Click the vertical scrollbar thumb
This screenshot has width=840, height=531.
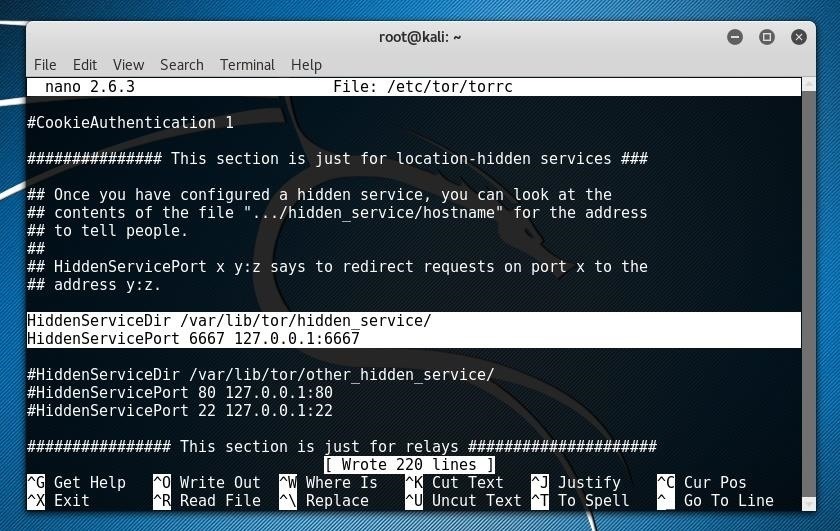(809, 294)
